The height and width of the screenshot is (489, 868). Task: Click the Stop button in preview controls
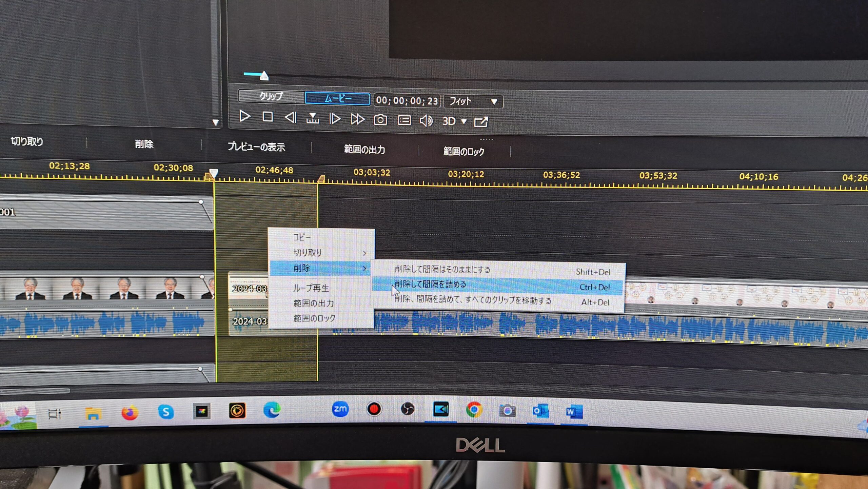pyautogui.click(x=268, y=117)
